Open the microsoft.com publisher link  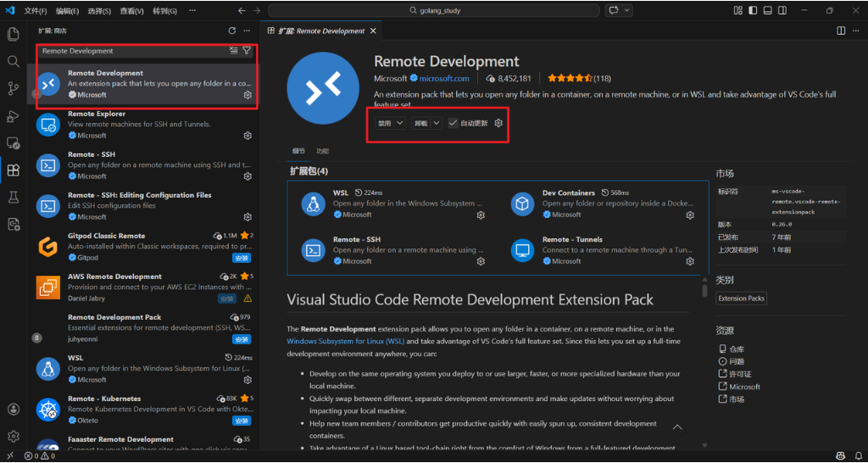[444, 79]
